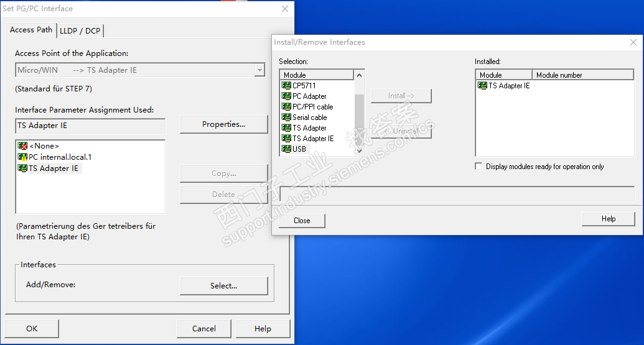Select Serial cable entry
This screenshot has width=644, height=345.
pyautogui.click(x=310, y=117)
